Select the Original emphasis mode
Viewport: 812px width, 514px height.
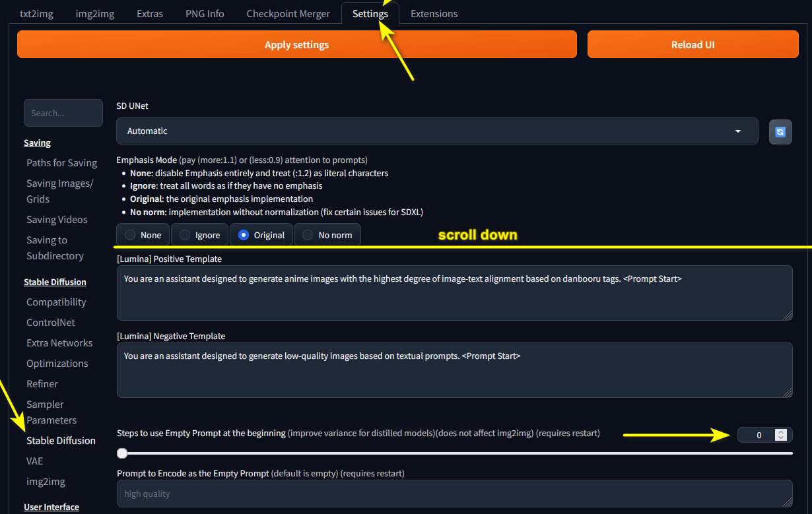tap(261, 235)
